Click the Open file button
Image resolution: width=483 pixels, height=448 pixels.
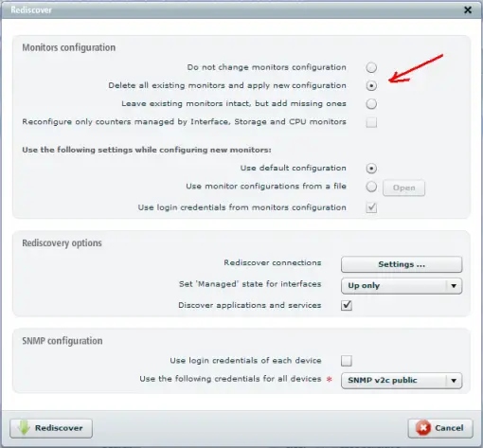click(x=403, y=188)
